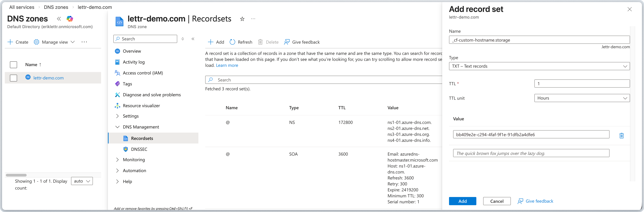Open the Learn more link
The image size is (644, 212).
(227, 65)
